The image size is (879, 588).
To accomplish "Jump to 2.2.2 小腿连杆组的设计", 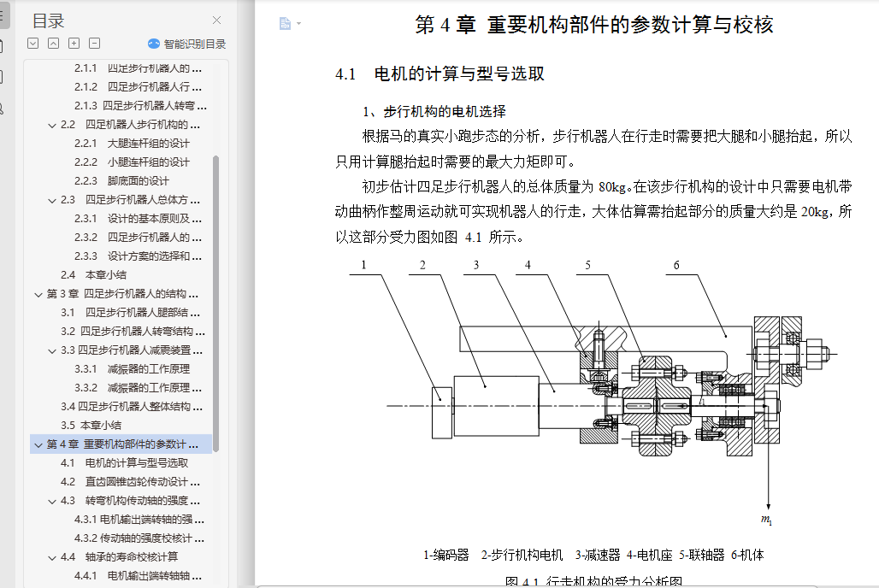I will (x=132, y=162).
